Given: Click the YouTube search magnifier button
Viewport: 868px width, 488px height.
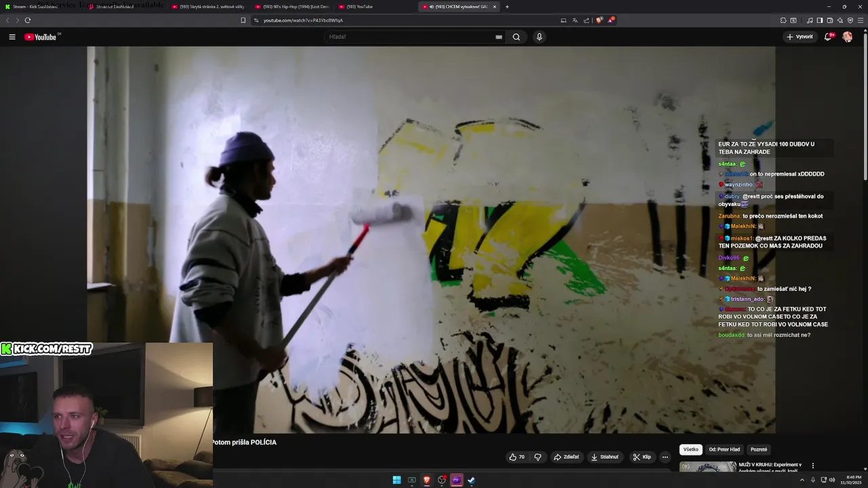Looking at the screenshot, I should (516, 37).
